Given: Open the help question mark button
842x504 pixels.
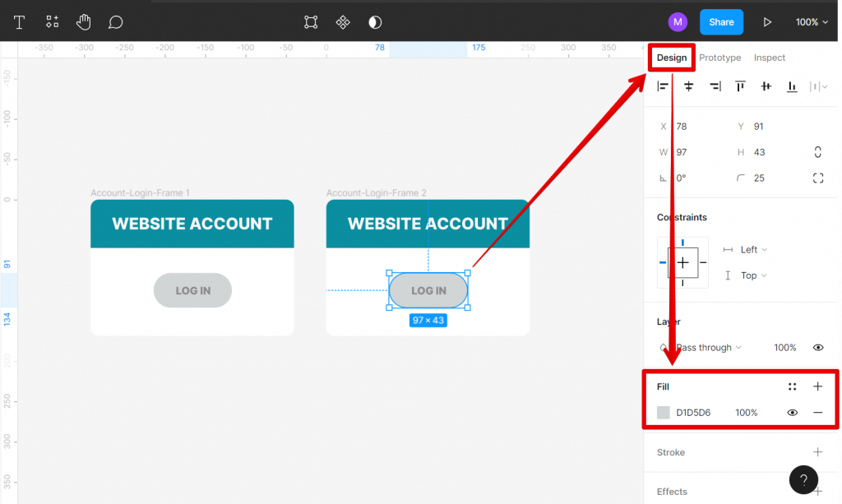Looking at the screenshot, I should [x=803, y=479].
